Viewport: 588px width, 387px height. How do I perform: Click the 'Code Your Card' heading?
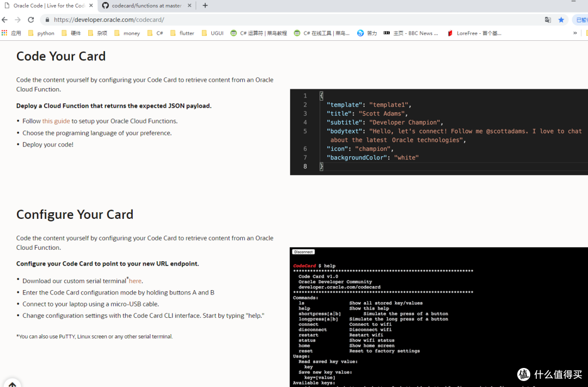point(61,56)
